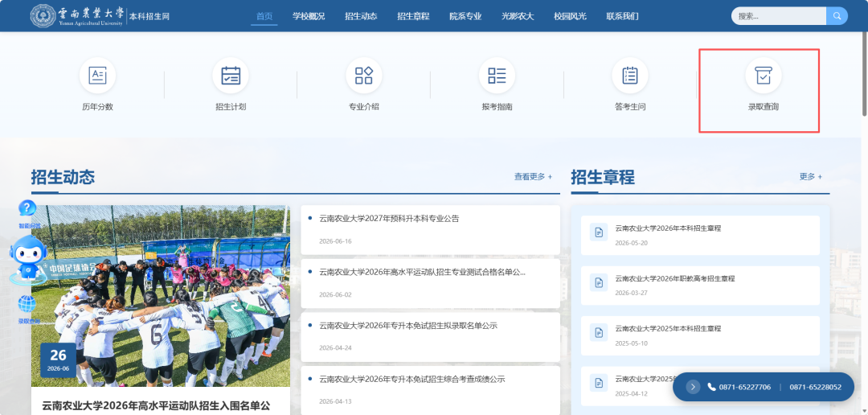Screen dimensions: 868x415
Task: Click 更多 + in 招生章程 section
Action: (x=810, y=177)
